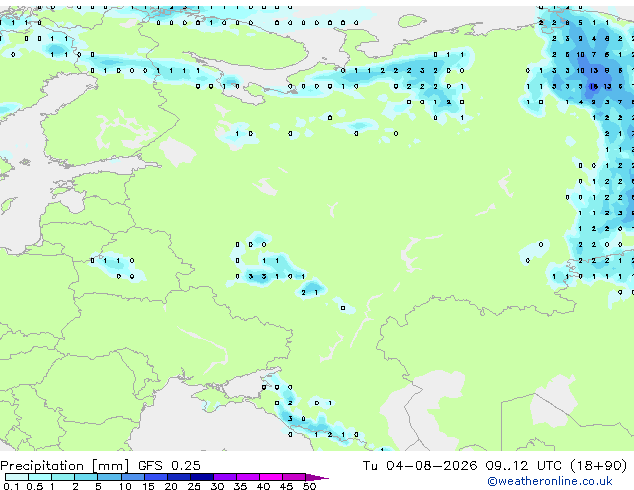Screen dimensions: 634x490
Task: Choose the 35–40 mm legend swatch
Action: click(x=247, y=477)
